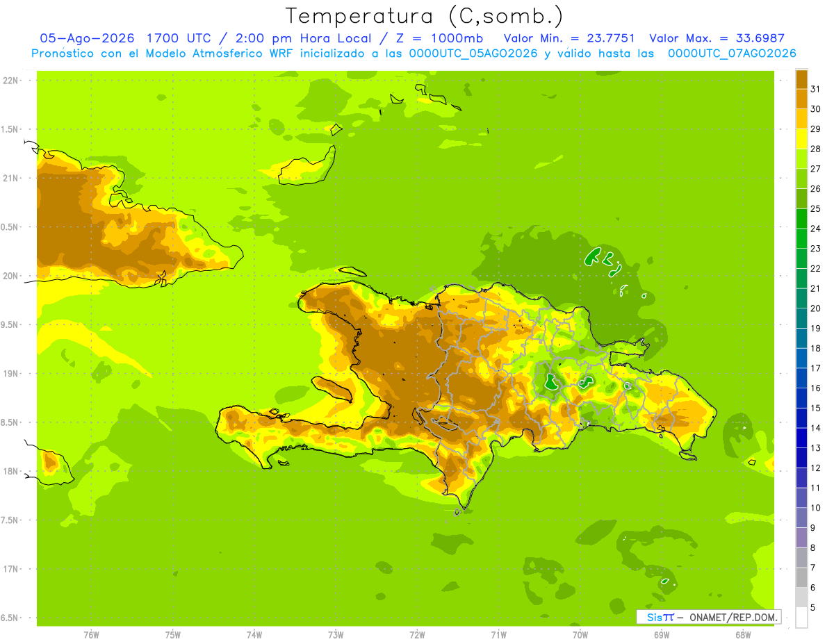This screenshot has width=834, height=644.
Task: Pick the dark brown colorbar swatch above 31
Action: coord(801,79)
